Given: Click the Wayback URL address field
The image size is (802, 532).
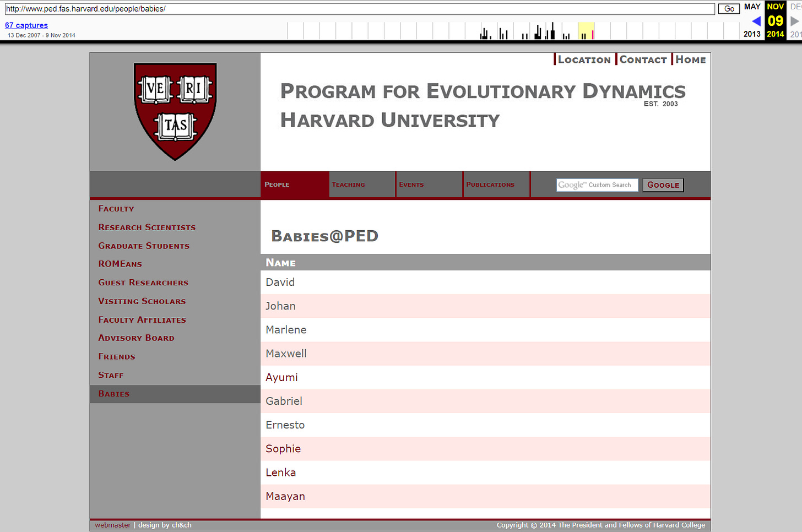Looking at the screenshot, I should (x=360, y=9).
